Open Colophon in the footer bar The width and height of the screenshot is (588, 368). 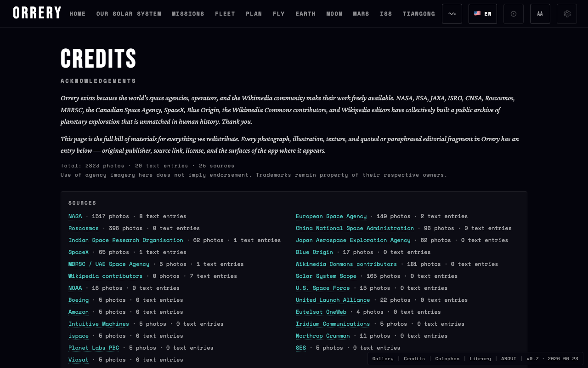[x=447, y=359]
